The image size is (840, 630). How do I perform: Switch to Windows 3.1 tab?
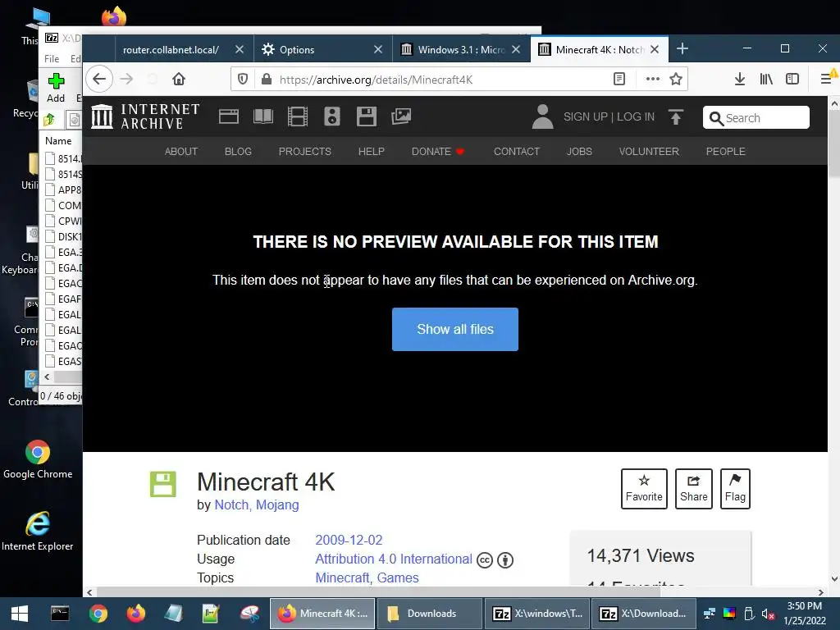click(x=454, y=50)
